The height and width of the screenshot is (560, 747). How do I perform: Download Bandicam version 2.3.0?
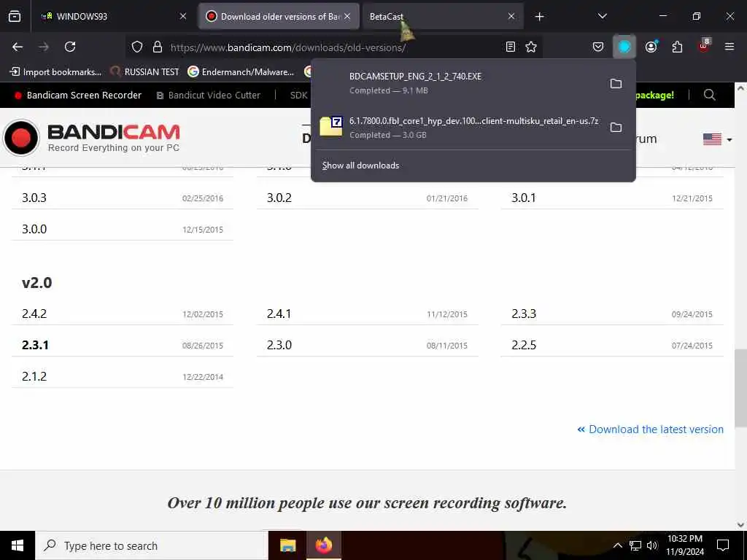(279, 345)
